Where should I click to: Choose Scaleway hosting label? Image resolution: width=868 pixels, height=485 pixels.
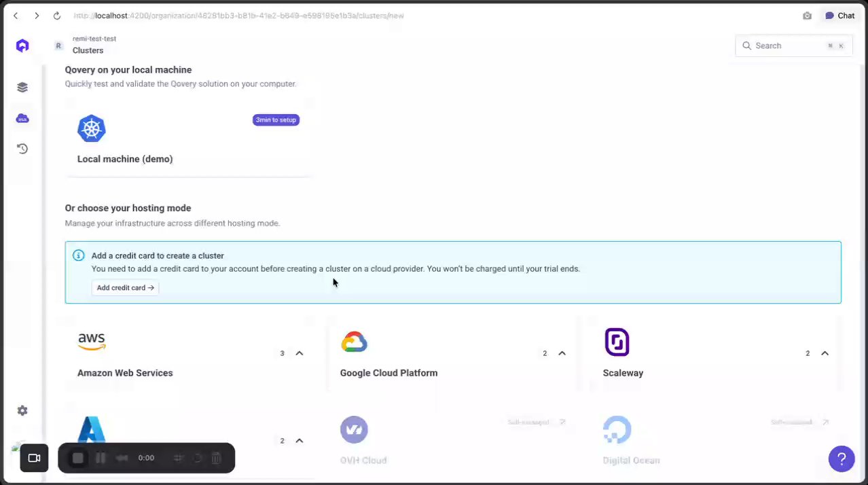click(623, 373)
